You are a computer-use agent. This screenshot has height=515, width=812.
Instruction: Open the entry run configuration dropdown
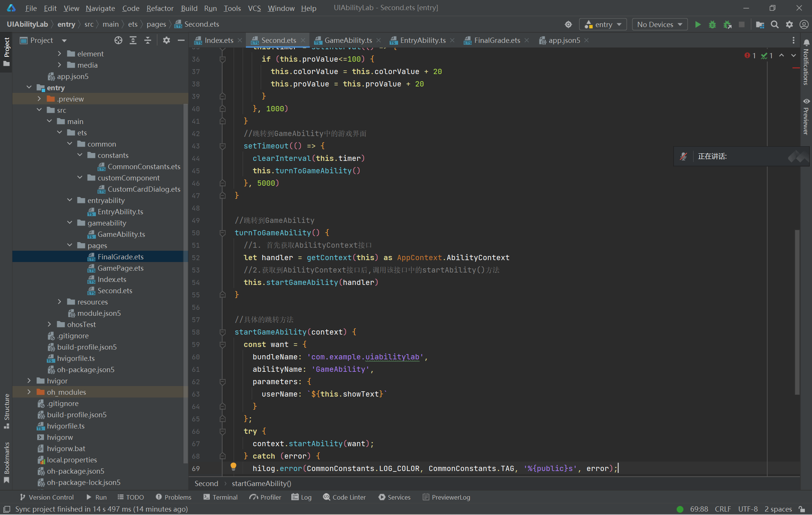click(603, 24)
